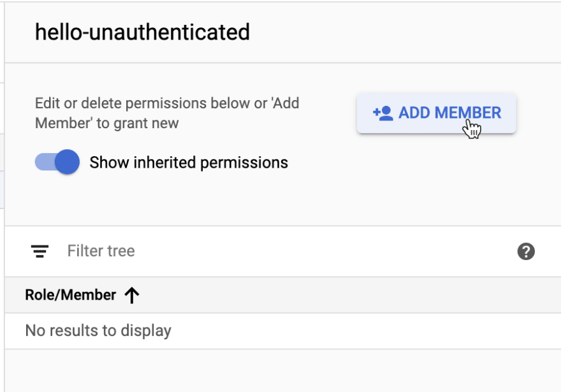Viewport: 561px width, 392px height.
Task: Click the empty space right of Filter tree field
Action: pyautogui.click(x=322, y=251)
